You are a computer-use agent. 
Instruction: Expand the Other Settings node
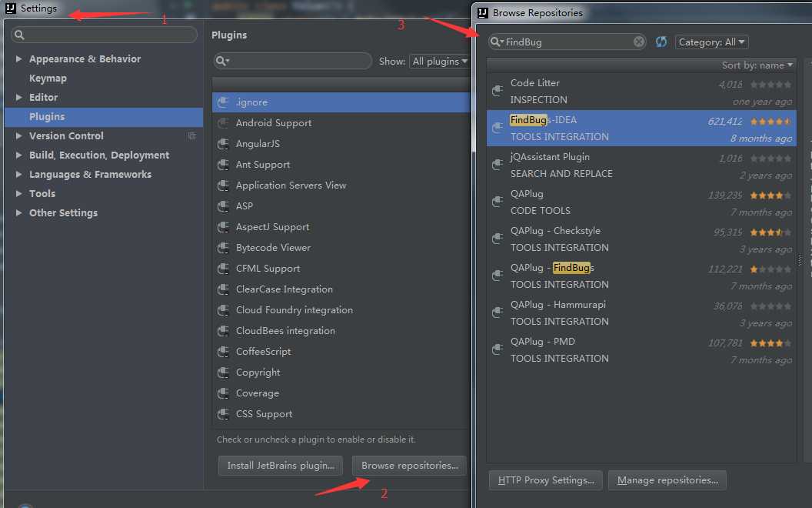[x=18, y=212]
